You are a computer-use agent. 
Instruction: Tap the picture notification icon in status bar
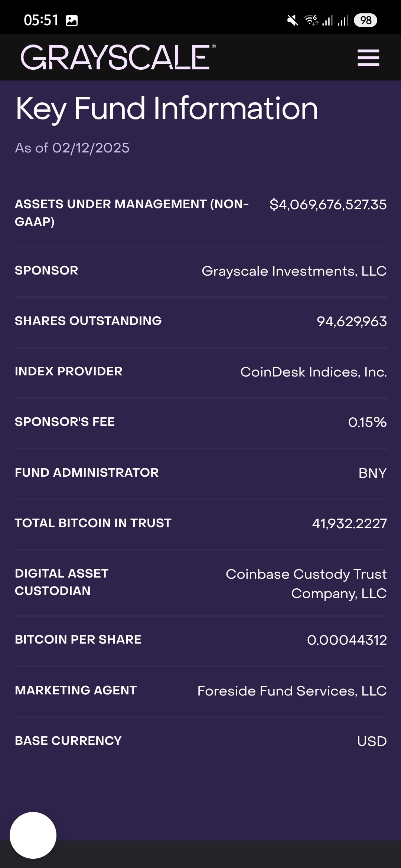tap(72, 20)
